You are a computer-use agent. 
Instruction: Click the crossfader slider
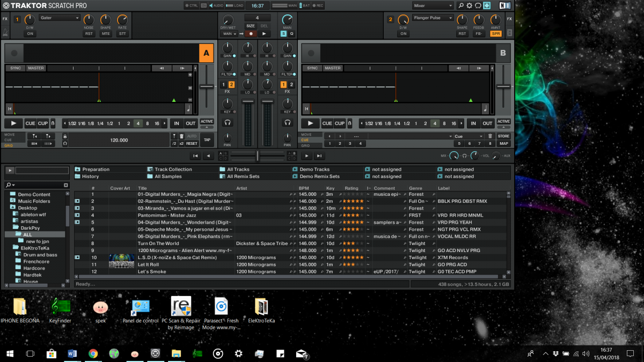pos(257,156)
